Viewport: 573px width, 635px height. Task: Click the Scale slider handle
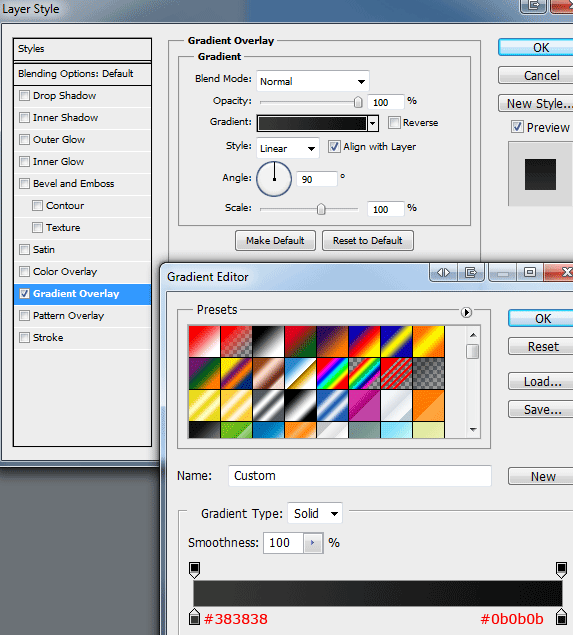click(321, 209)
